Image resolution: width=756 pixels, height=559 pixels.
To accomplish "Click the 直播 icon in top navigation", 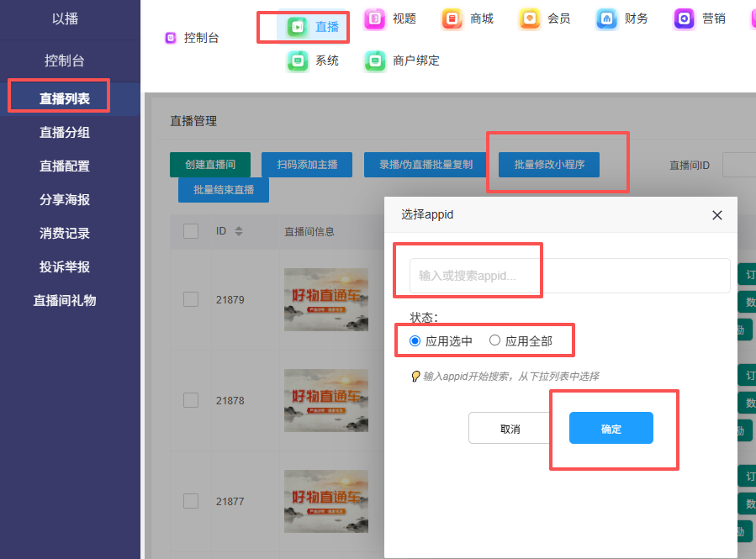I will [x=297, y=27].
